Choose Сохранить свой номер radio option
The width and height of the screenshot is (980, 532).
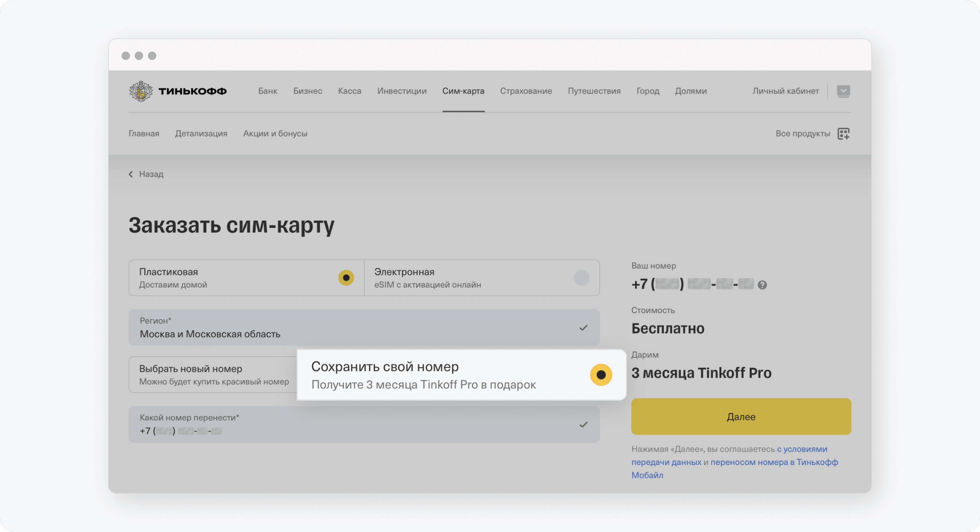click(601, 375)
